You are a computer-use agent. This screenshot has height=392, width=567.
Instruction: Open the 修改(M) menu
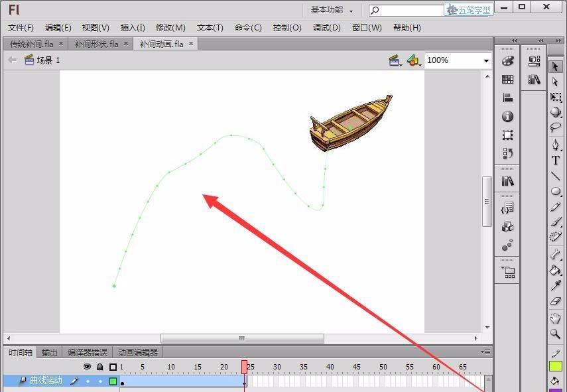pyautogui.click(x=170, y=27)
